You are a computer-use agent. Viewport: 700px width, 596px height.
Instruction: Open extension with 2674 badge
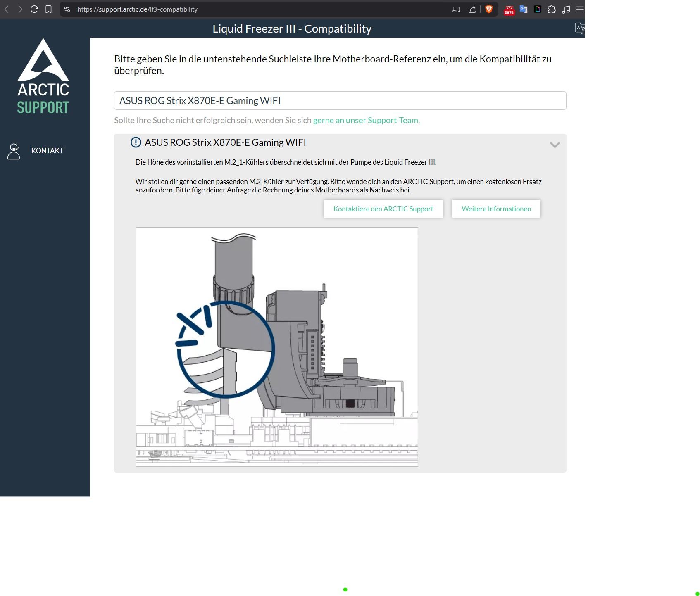point(509,9)
